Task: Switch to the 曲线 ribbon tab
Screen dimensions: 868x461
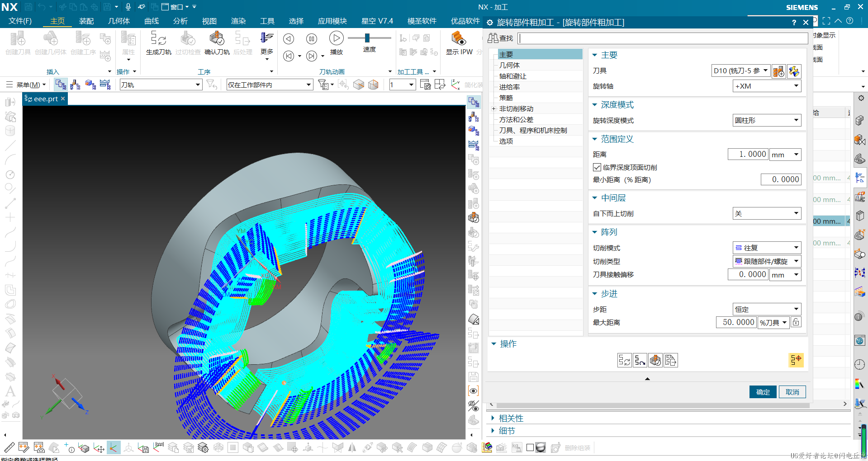Action: 152,21
